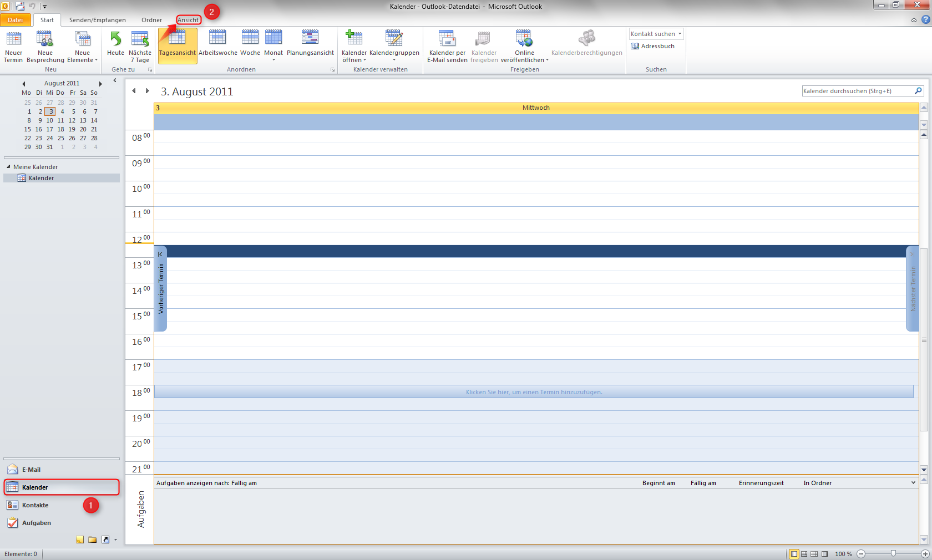Viewport: 932px width, 560px height.
Task: Enable Woche view
Action: (250, 47)
